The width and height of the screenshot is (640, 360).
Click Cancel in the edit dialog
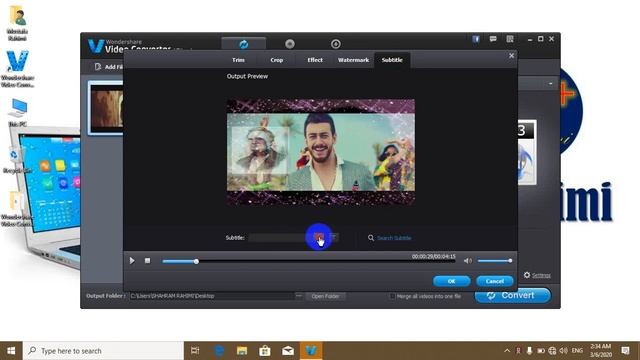coord(495,281)
